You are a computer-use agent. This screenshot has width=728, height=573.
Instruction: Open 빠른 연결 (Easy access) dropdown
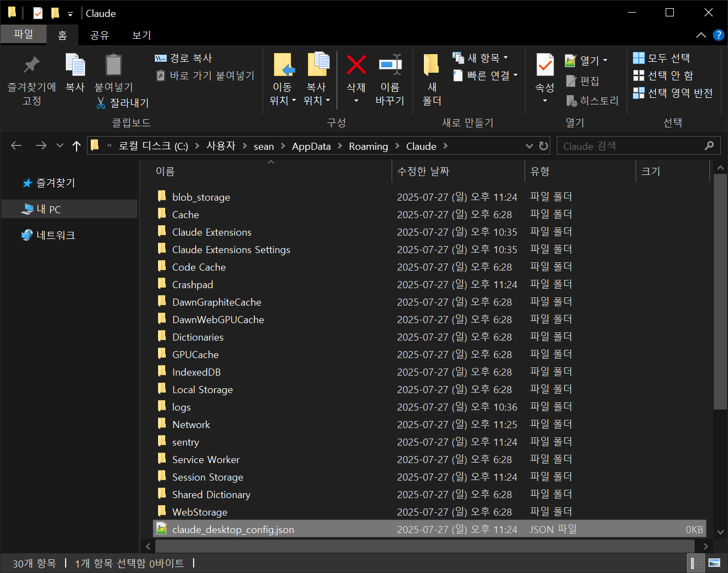tap(486, 75)
